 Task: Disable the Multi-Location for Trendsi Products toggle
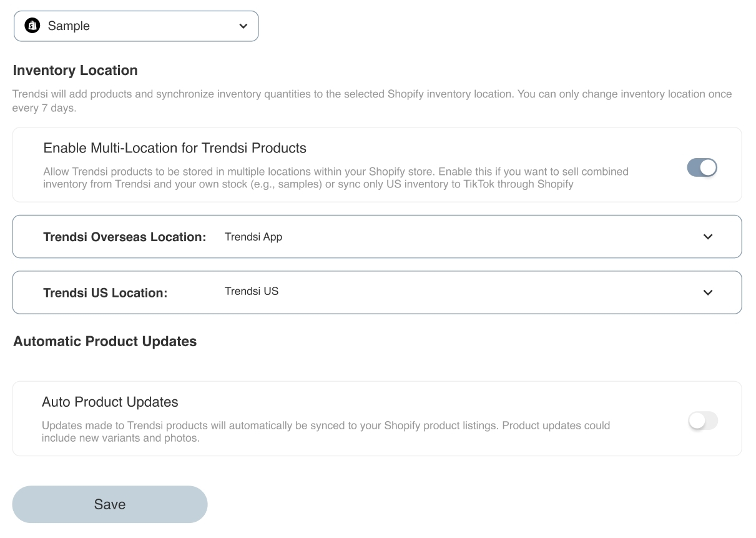coord(702,167)
